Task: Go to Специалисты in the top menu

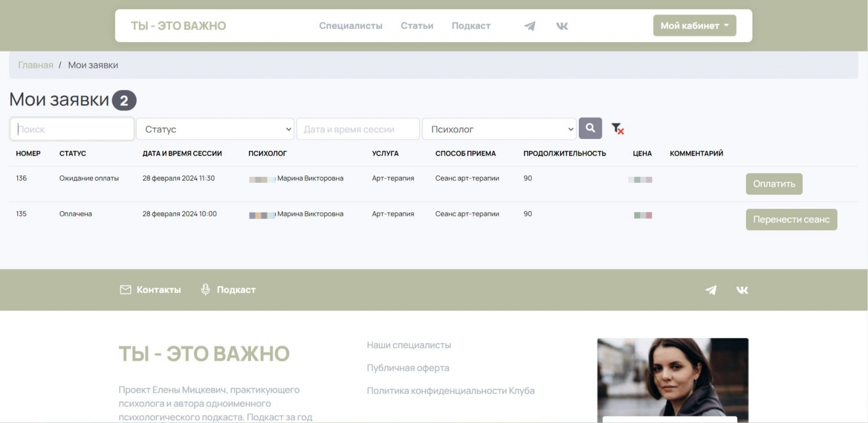Action: (350, 25)
